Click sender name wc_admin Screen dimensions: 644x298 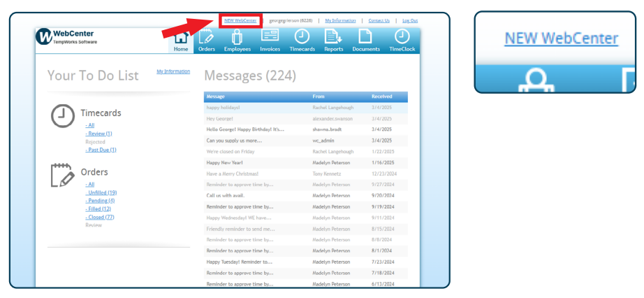[323, 141]
